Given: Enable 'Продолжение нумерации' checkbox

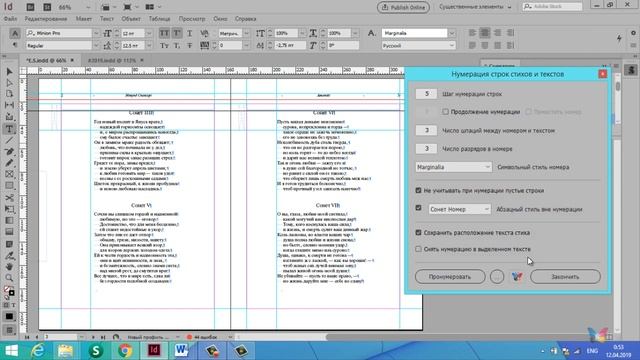Looking at the screenshot, I should pos(445,112).
